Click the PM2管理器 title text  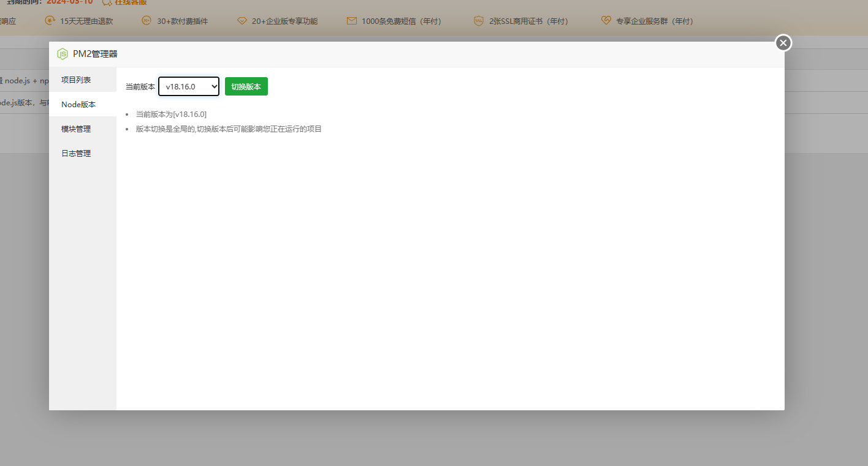(x=95, y=54)
